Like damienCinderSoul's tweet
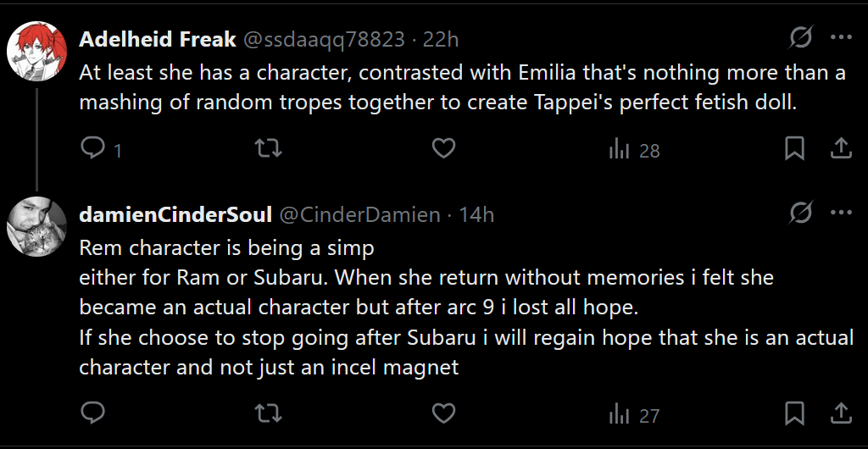 [443, 413]
